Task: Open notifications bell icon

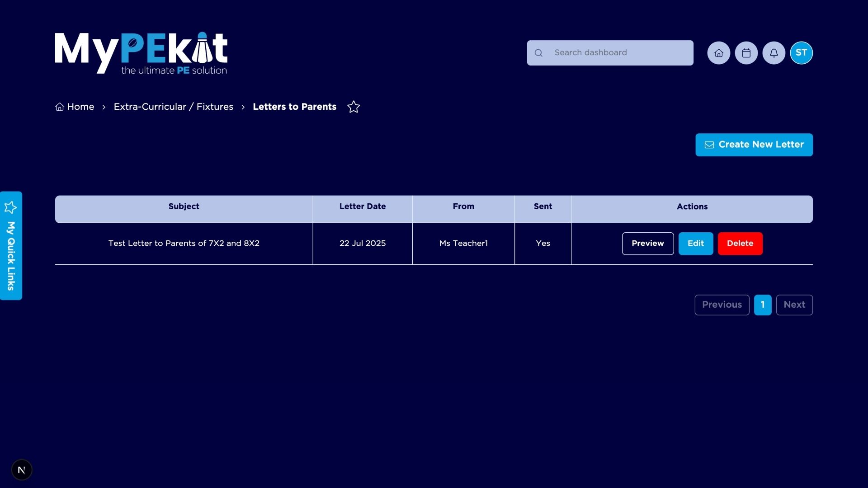Action: tap(774, 53)
